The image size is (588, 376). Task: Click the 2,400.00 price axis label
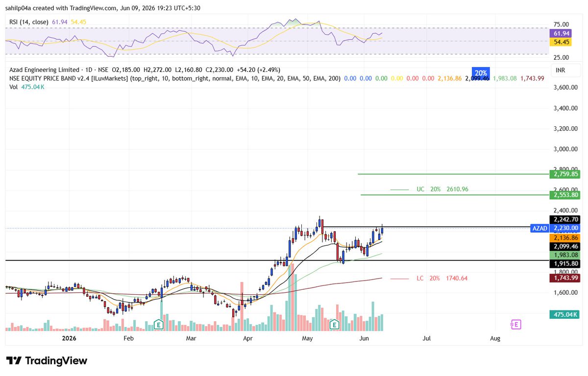click(x=564, y=211)
